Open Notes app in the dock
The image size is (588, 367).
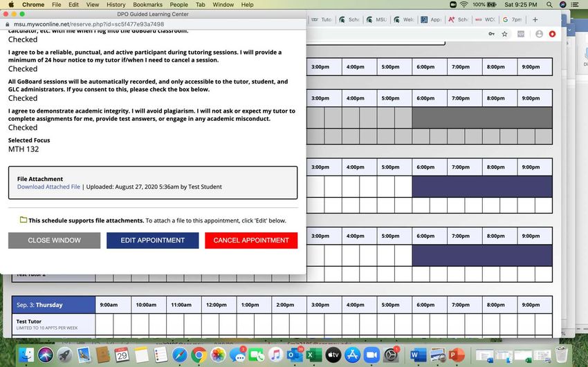[141, 355]
